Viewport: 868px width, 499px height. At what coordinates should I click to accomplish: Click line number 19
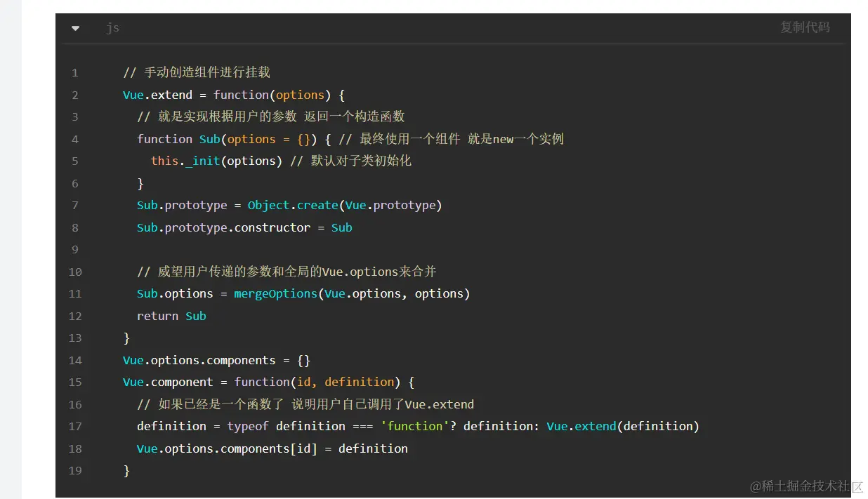coord(75,470)
